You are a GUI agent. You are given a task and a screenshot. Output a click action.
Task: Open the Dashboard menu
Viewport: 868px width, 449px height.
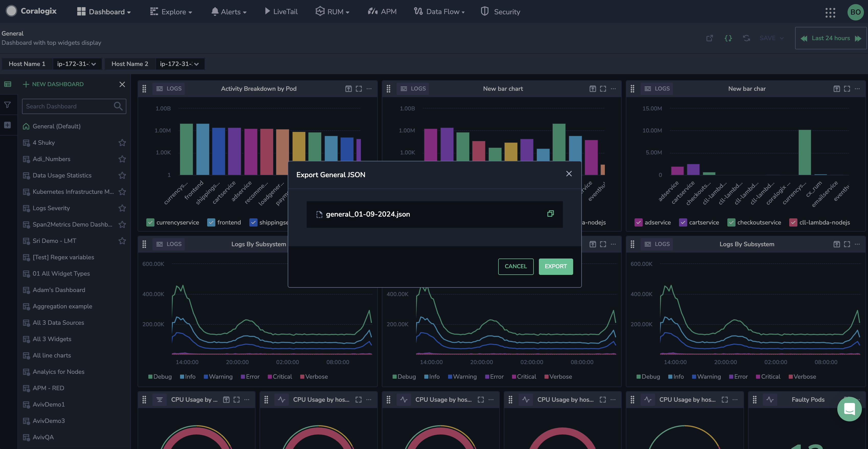point(104,12)
